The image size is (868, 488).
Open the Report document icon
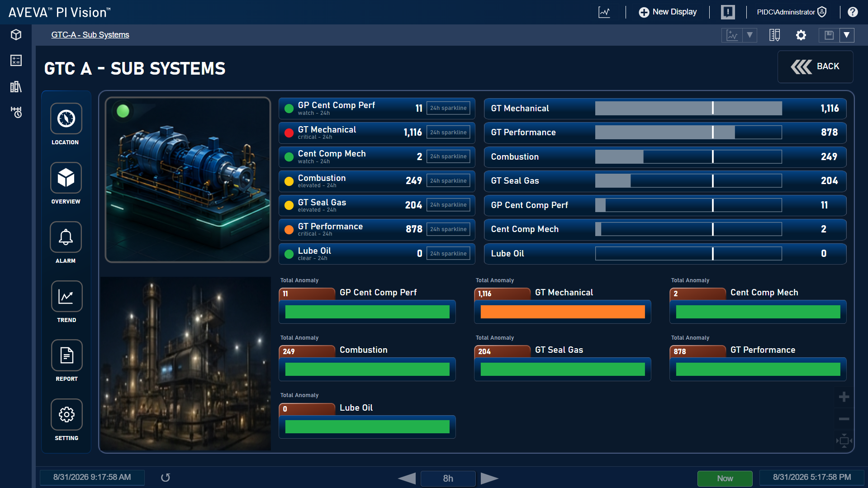click(66, 355)
